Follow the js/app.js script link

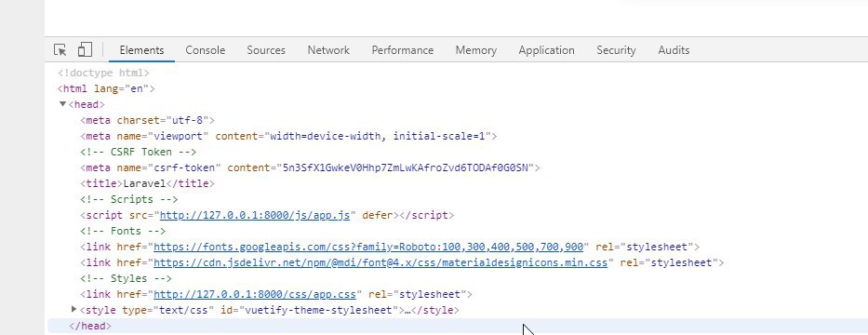pyautogui.click(x=255, y=215)
